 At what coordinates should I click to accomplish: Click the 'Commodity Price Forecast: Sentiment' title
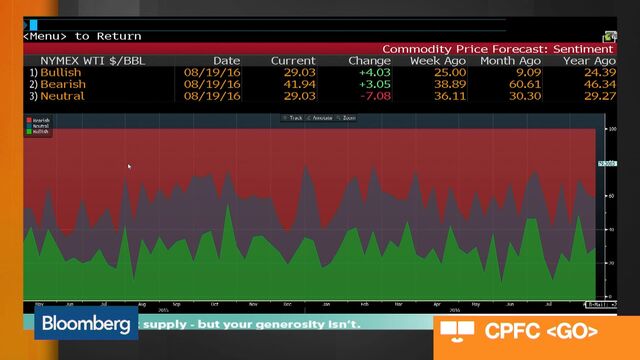[498, 49]
